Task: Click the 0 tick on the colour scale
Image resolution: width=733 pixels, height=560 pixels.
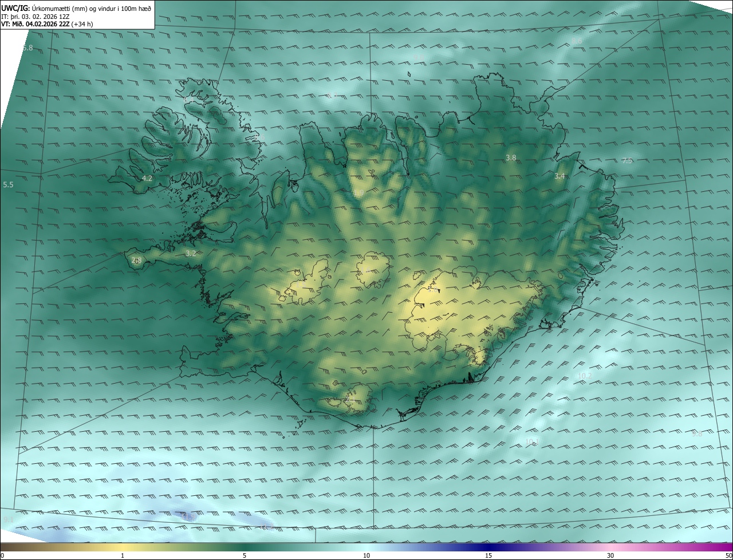Action: [2, 555]
